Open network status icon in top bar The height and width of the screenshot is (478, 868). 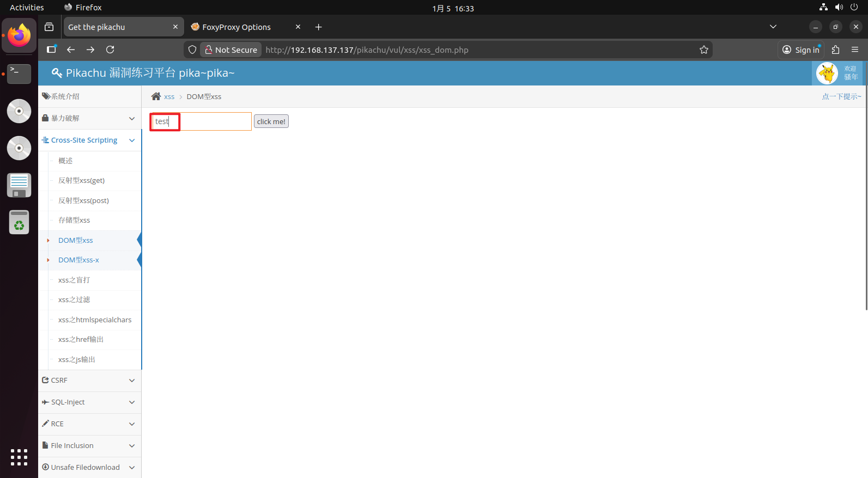pyautogui.click(x=823, y=7)
